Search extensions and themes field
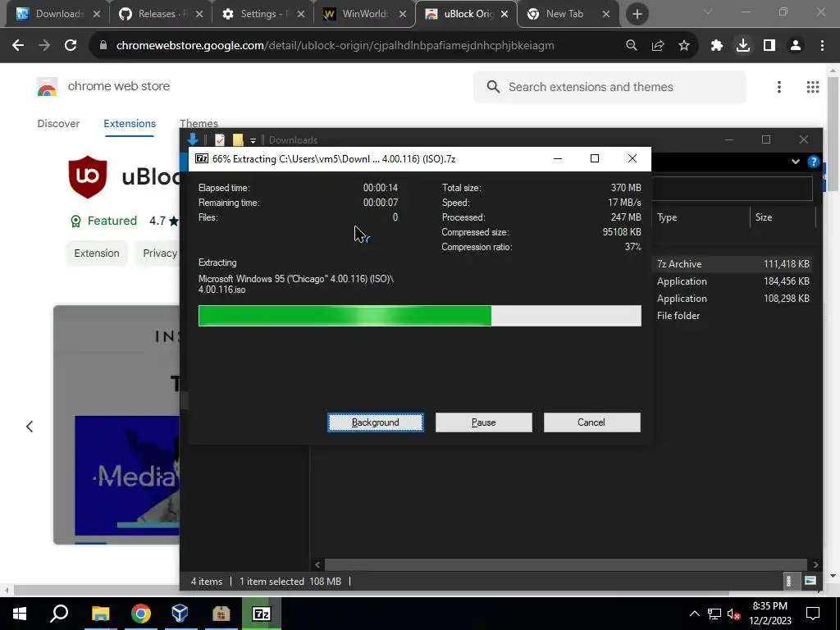 click(609, 87)
